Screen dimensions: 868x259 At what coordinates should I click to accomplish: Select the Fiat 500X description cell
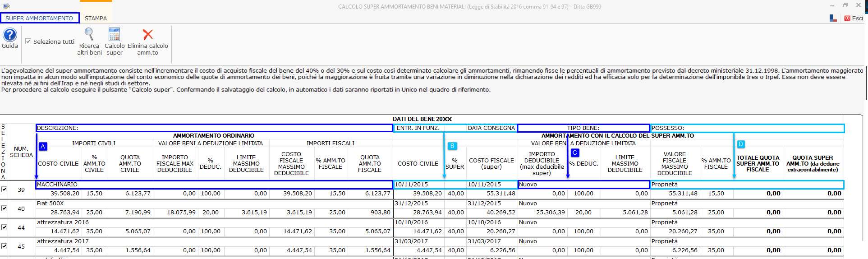214,203
